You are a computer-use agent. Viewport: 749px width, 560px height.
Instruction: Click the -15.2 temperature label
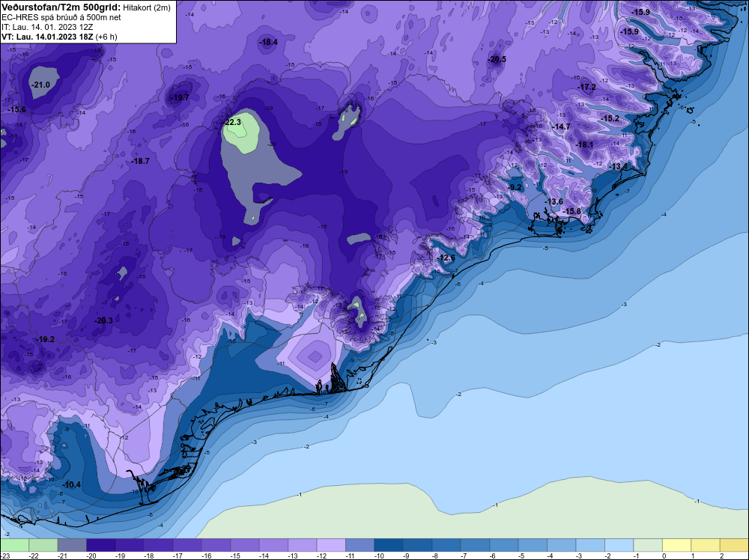610,118
